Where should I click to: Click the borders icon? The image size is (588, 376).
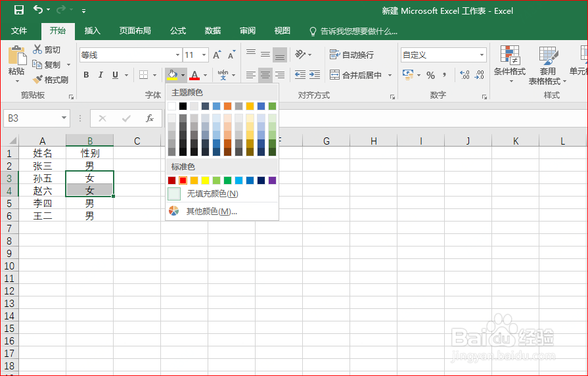[x=143, y=75]
